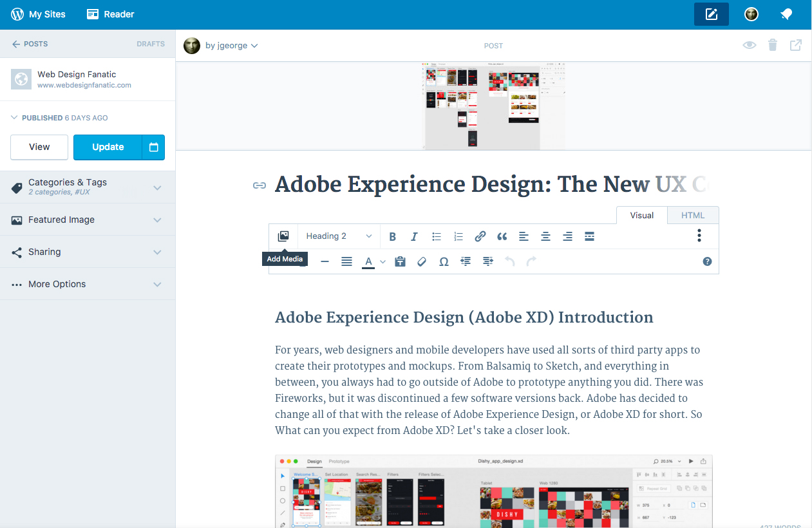812x528 pixels.
Task: Click the link insertion icon
Action: (x=480, y=236)
